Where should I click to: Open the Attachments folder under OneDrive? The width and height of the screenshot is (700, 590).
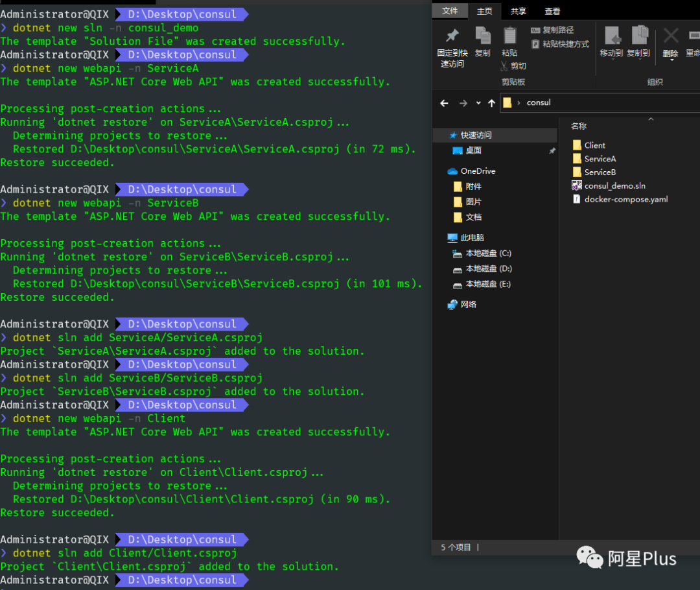(474, 186)
